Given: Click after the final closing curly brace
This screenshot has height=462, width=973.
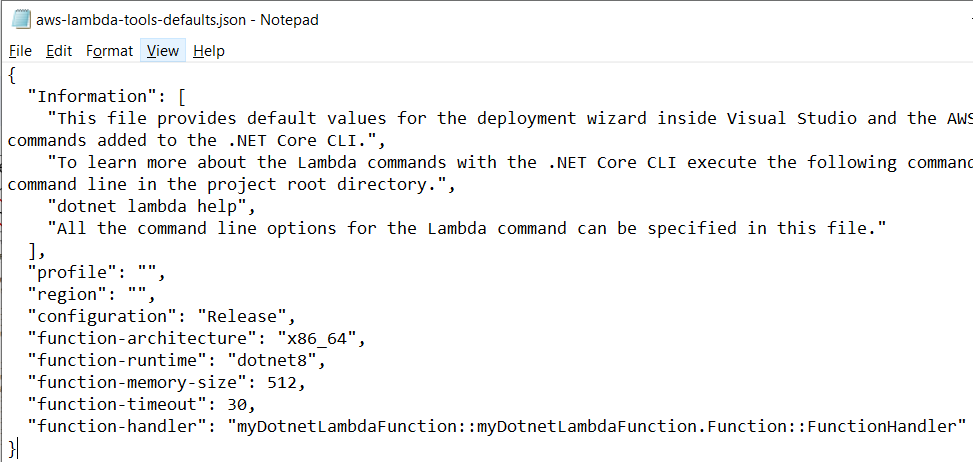Looking at the screenshot, I should point(17,448).
